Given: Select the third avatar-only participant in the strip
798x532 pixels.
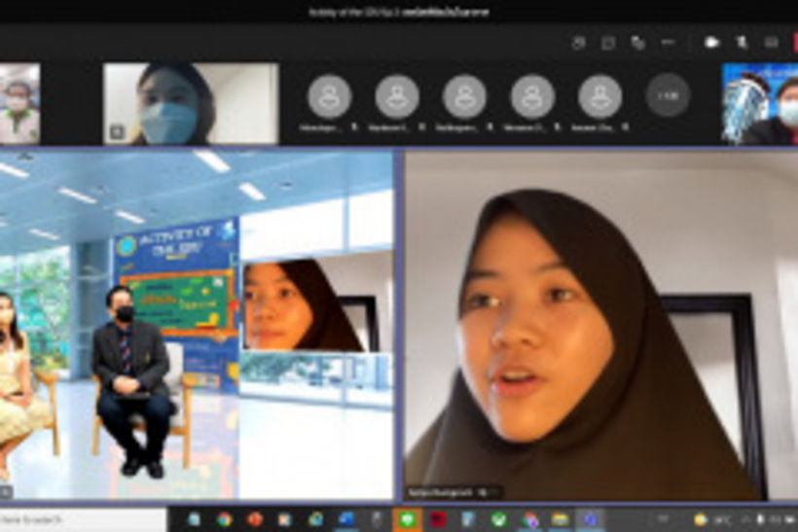Looking at the screenshot, I should tap(464, 97).
